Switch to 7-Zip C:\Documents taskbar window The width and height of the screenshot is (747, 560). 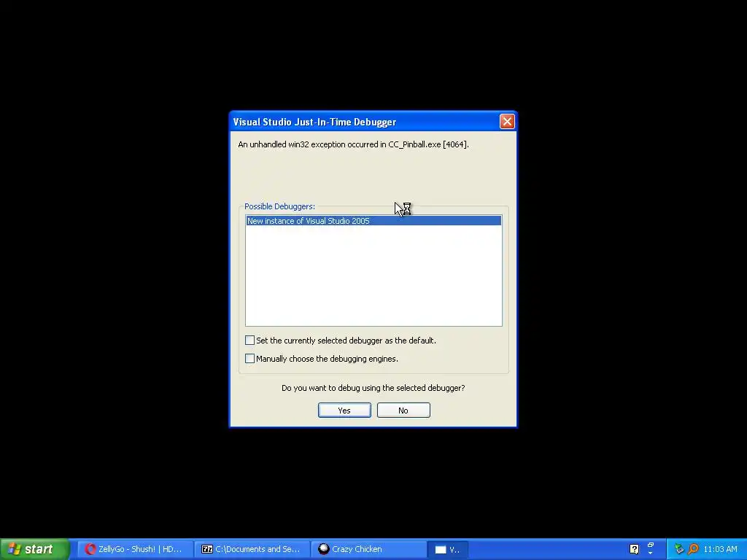[x=252, y=549]
